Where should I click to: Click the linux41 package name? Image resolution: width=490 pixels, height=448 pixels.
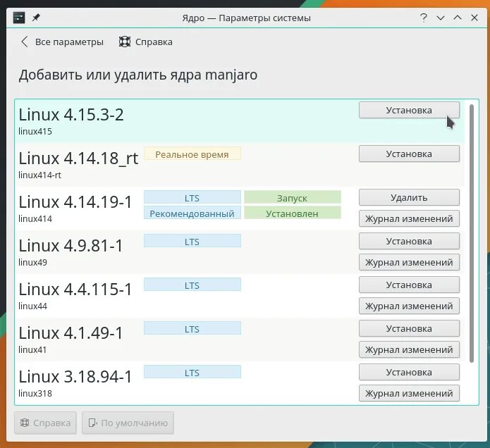32,350
